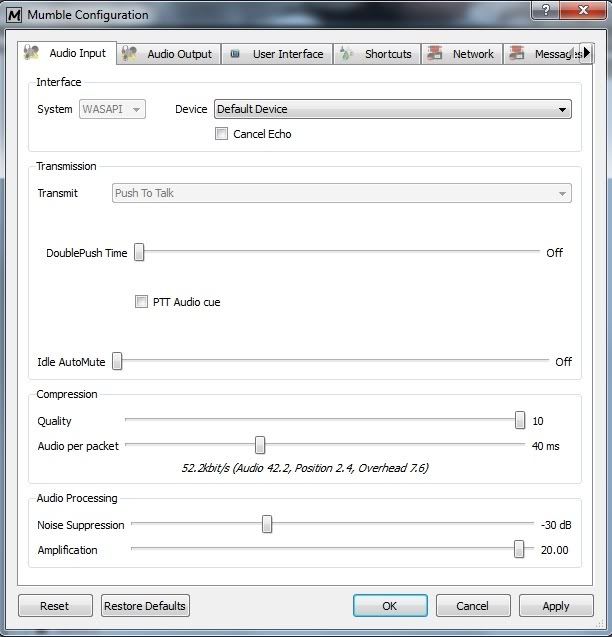Click the User Interface tab icon

235,54
